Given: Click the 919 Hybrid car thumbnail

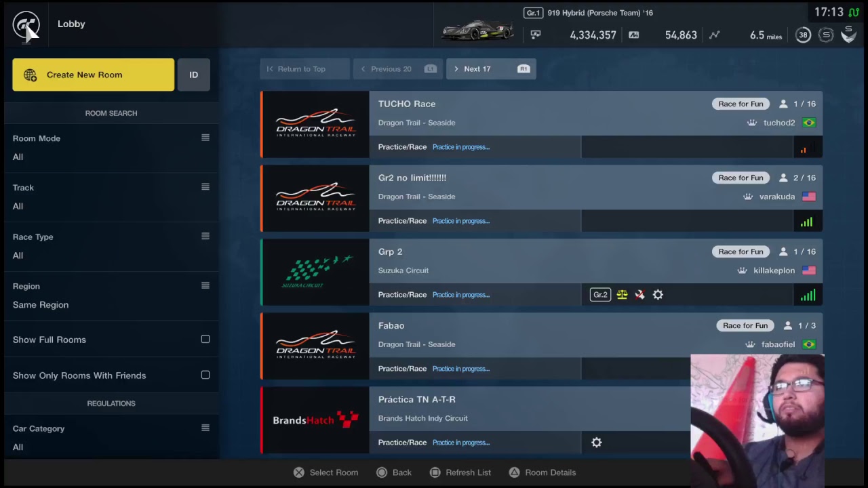Looking at the screenshot, I should pos(478,30).
